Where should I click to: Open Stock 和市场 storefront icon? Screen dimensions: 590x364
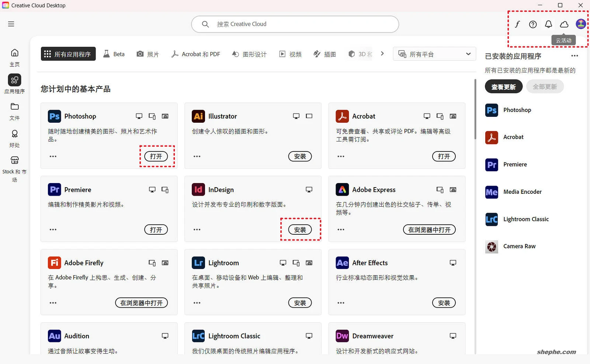pyautogui.click(x=14, y=160)
